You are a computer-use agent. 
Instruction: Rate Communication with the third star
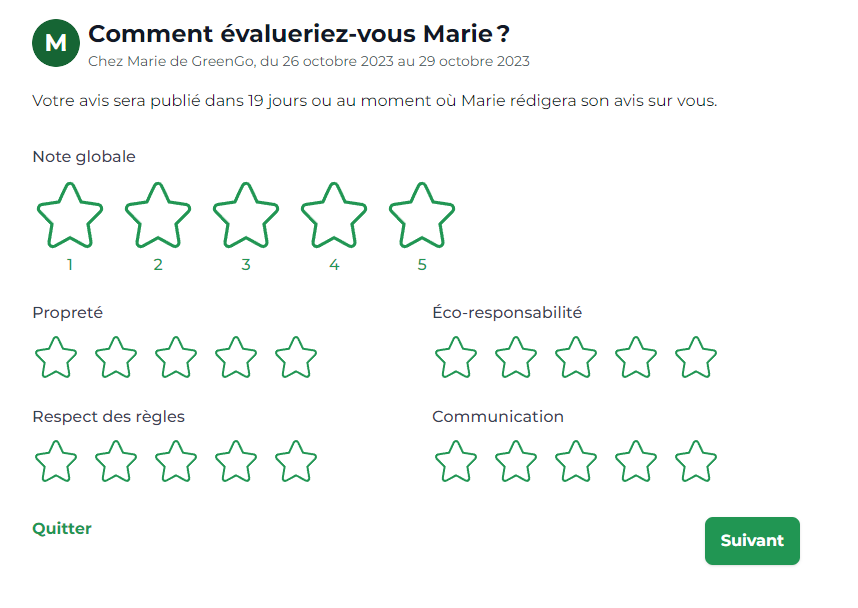pos(576,461)
